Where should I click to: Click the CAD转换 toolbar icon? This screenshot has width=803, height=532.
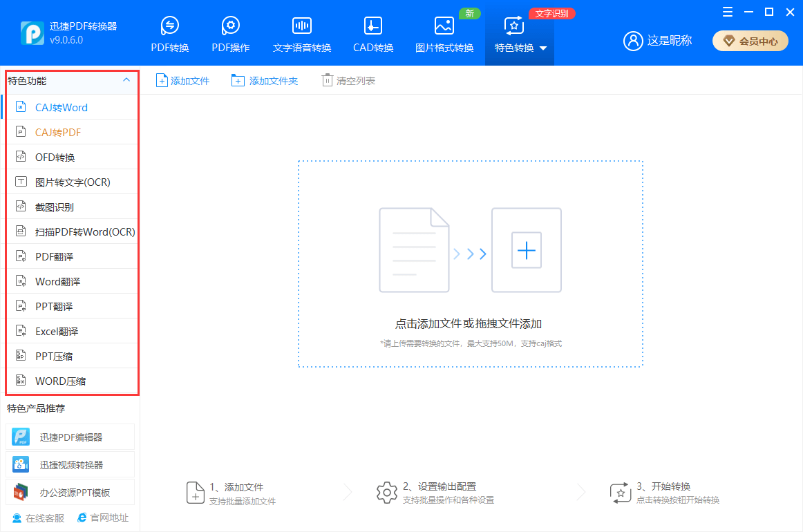click(373, 26)
